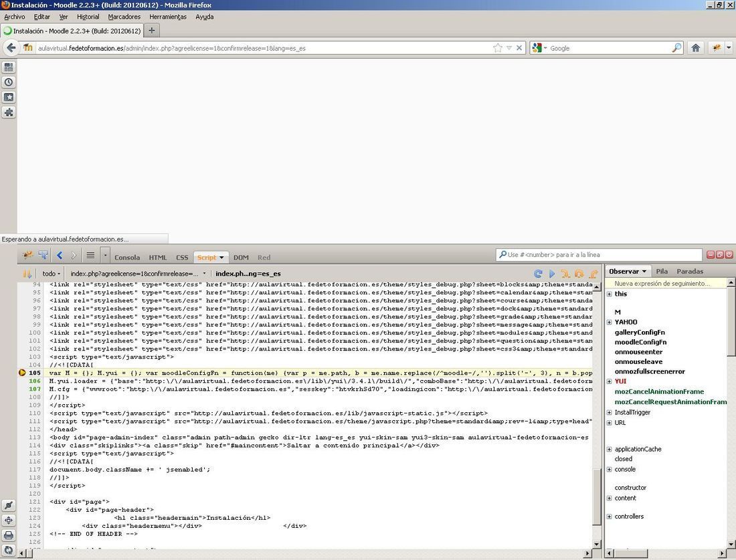Screen dimensions: 736x560
Task: Click the top sidebar grid icon
Action: 9,67
